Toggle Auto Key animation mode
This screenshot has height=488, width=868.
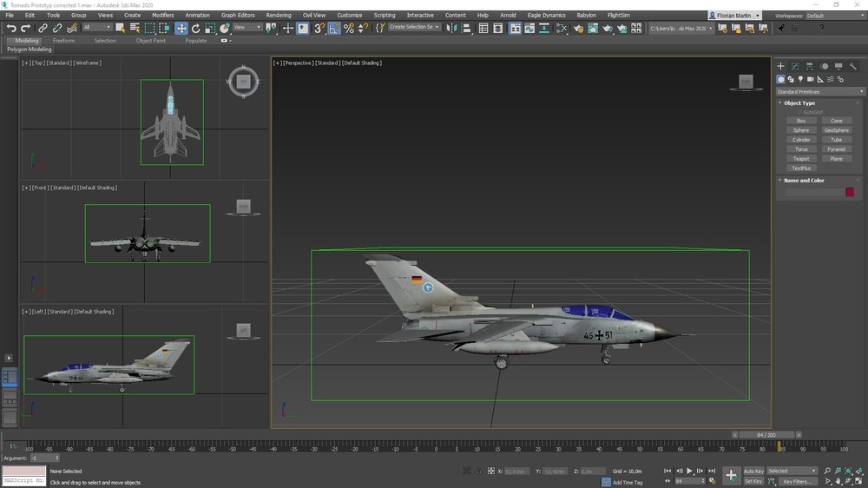click(753, 471)
